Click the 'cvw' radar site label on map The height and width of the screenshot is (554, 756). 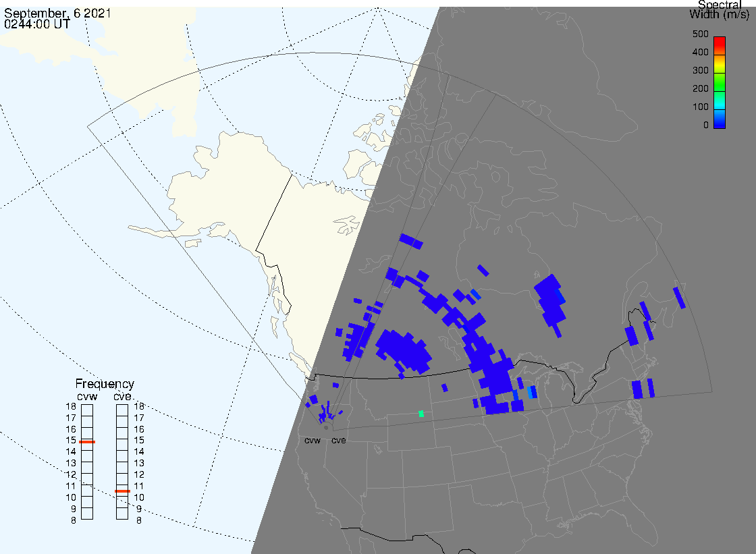coord(313,441)
